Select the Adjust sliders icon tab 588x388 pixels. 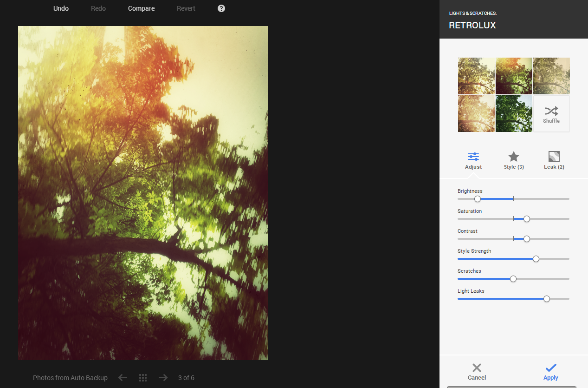click(x=473, y=161)
